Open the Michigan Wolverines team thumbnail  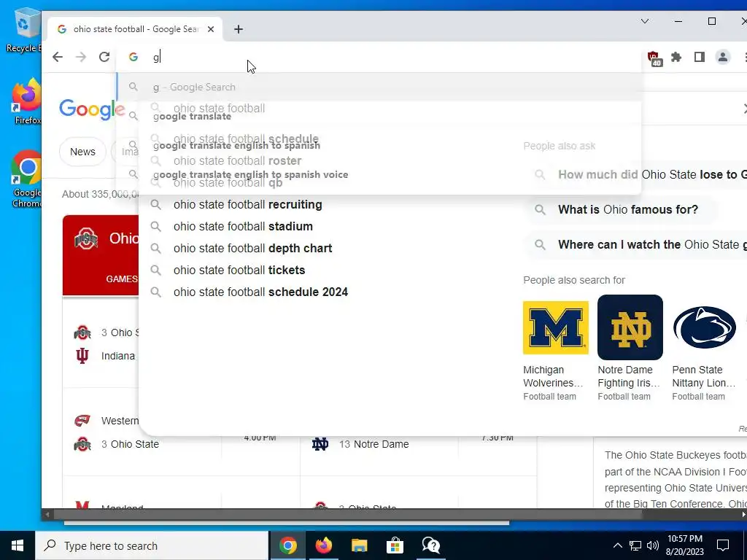coord(555,327)
